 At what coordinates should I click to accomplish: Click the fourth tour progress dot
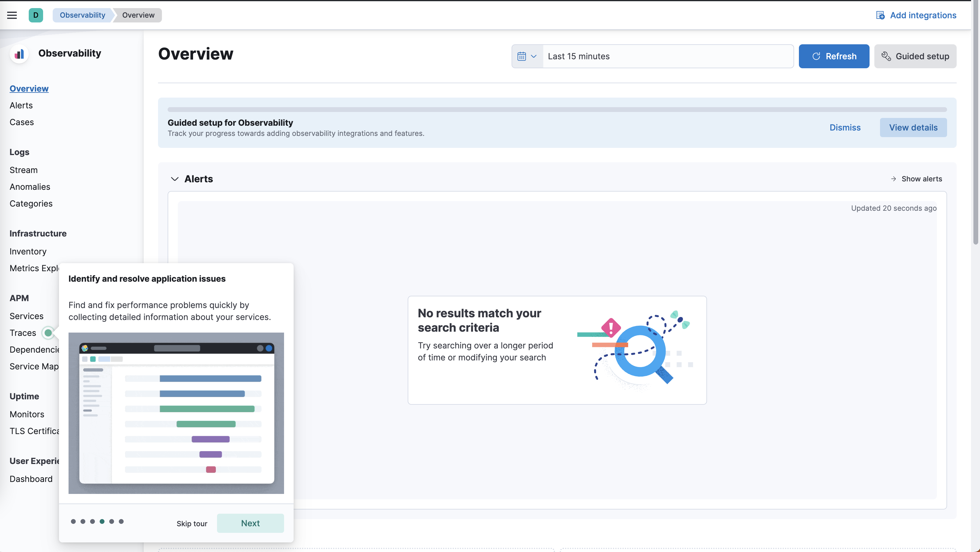[x=102, y=521]
